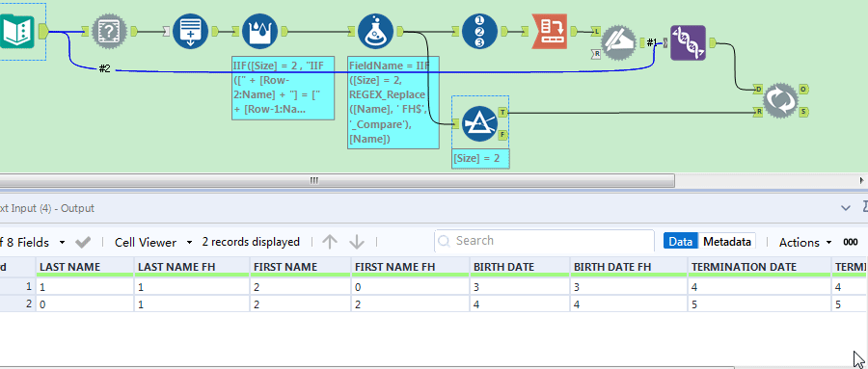Image resolution: width=868 pixels, height=369 pixels.
Task: Click the gray checkmark in results toolbar
Action: [x=83, y=243]
